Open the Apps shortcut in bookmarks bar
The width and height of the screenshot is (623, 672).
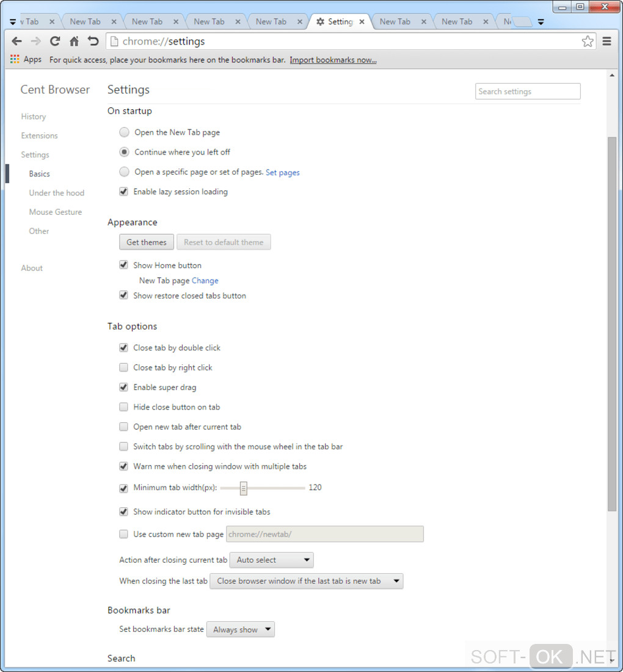(26, 59)
